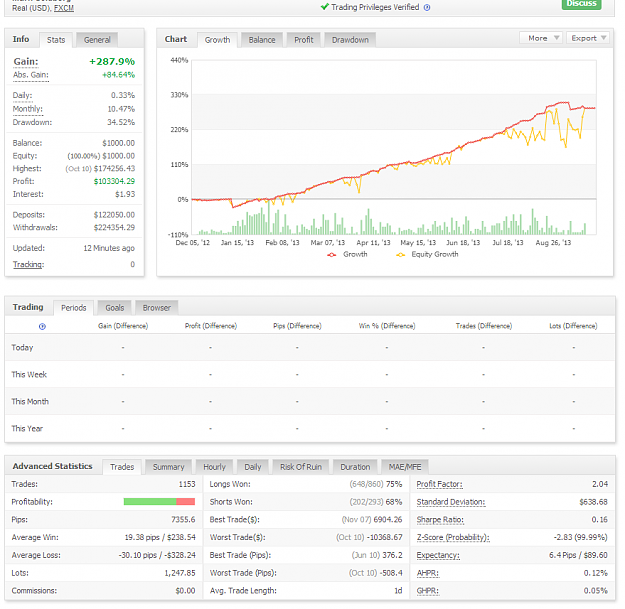
Task: Click the Today row label
Action: 22,348
